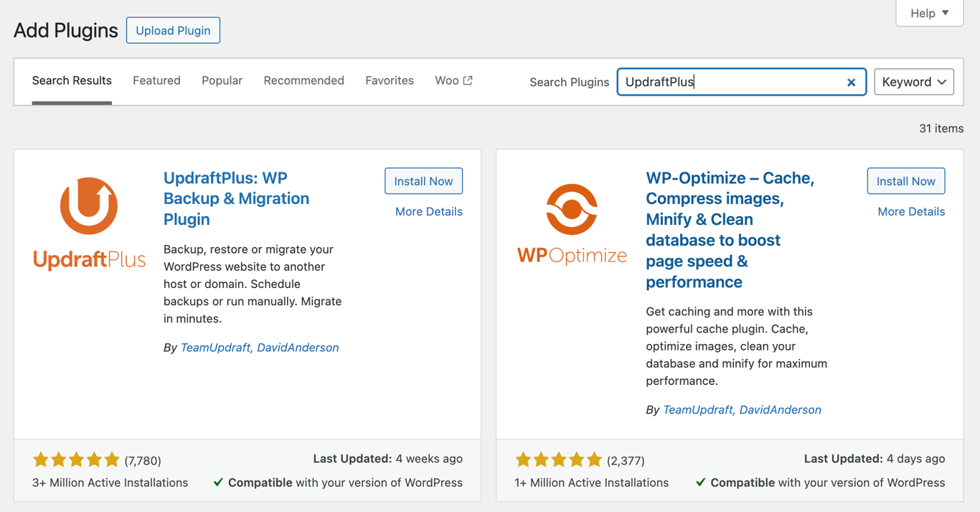Switch to the Featured tab
This screenshot has height=512, width=980.
(x=156, y=80)
